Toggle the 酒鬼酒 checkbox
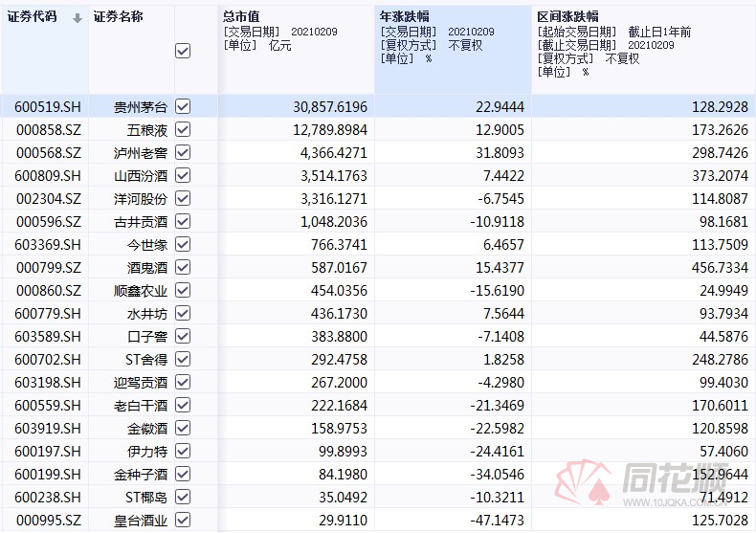Viewport: 756px width, 533px height. click(x=183, y=267)
